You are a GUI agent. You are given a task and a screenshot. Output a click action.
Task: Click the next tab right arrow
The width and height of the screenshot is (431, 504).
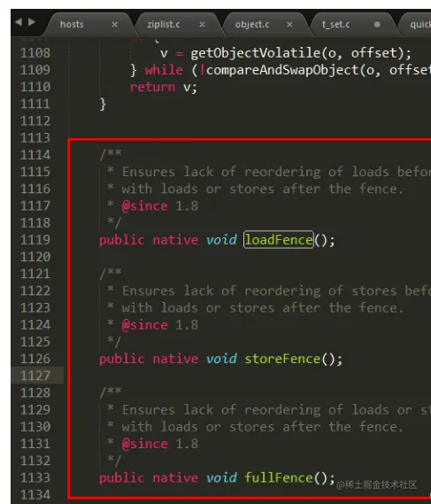click(32, 22)
